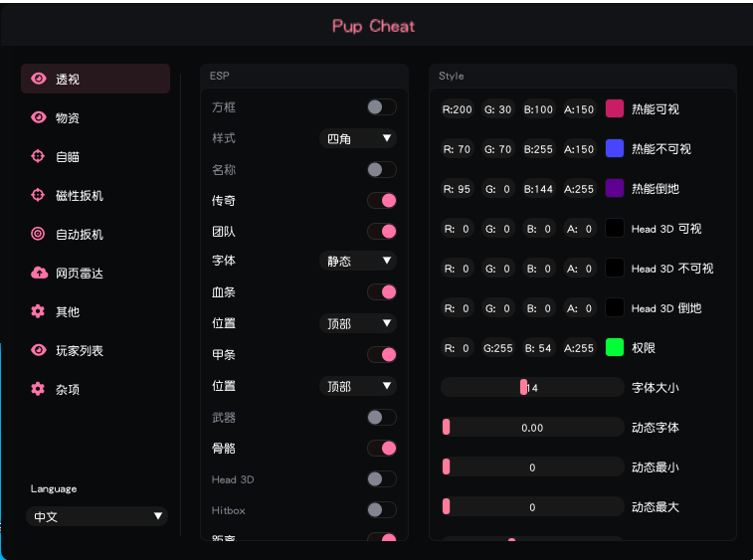This screenshot has height=560, width=753.
Task: Click the R:200 field for 热能可视
Action: (x=458, y=109)
